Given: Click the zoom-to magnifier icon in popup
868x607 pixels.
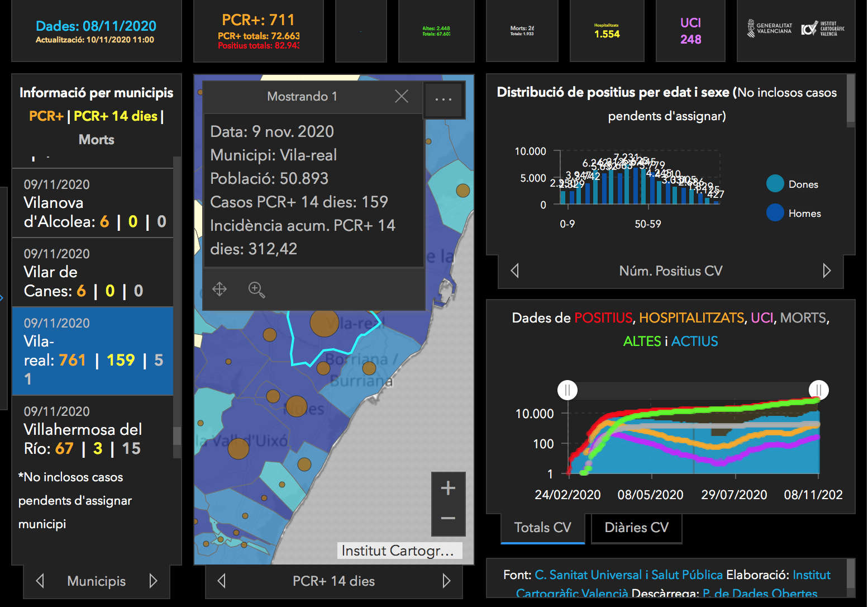Looking at the screenshot, I should click(x=256, y=289).
